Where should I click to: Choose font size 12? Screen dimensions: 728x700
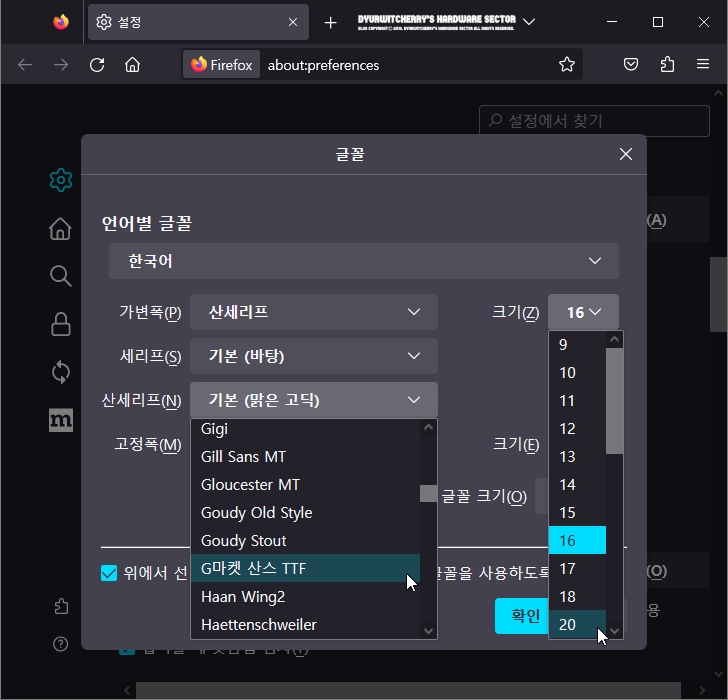click(x=578, y=428)
